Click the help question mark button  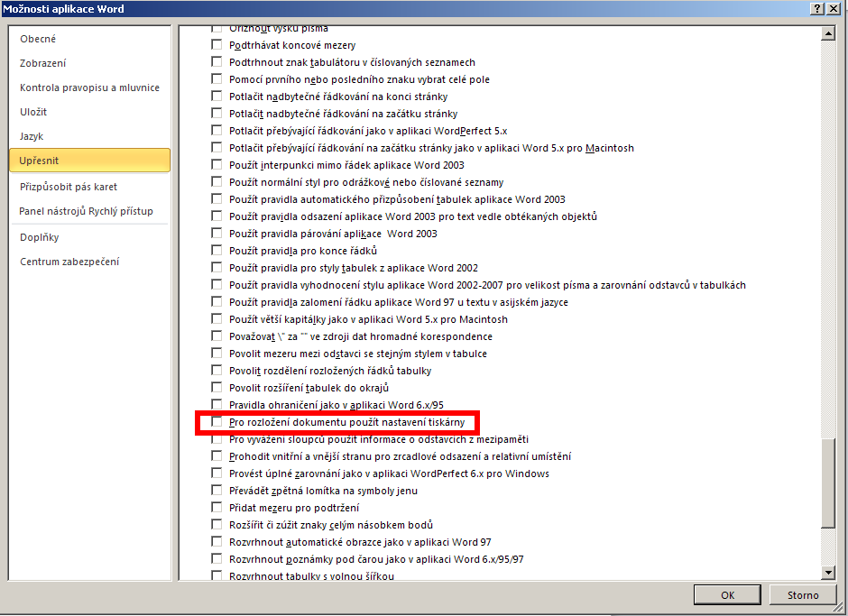(x=817, y=9)
